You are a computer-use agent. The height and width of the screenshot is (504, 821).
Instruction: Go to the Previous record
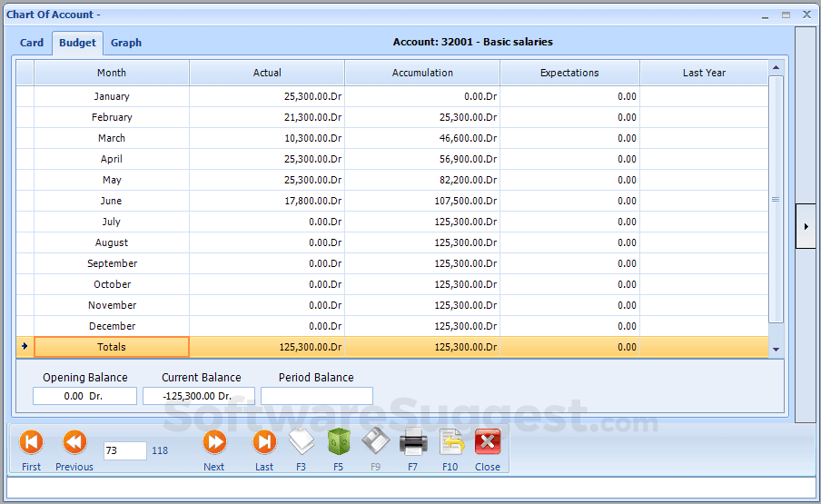click(74, 443)
